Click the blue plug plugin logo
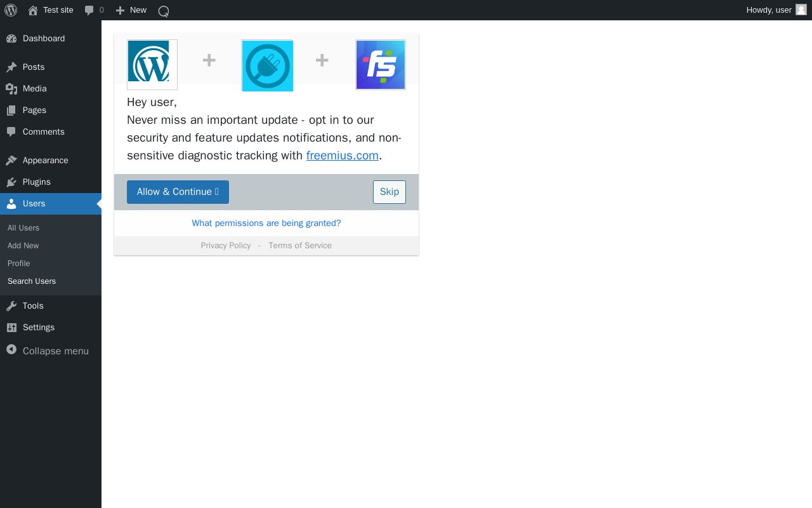Image resolution: width=812 pixels, height=508 pixels. (267, 65)
